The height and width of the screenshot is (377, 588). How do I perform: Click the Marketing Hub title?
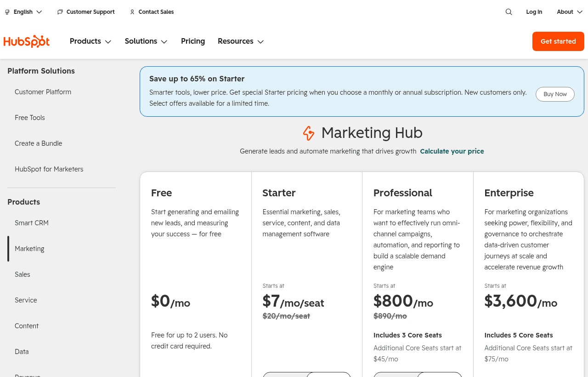[372, 133]
